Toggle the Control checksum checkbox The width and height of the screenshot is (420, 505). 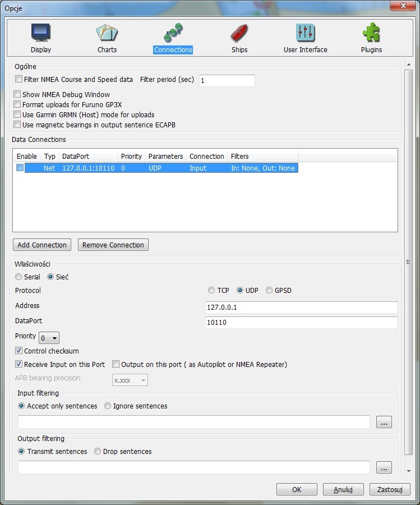(x=19, y=351)
